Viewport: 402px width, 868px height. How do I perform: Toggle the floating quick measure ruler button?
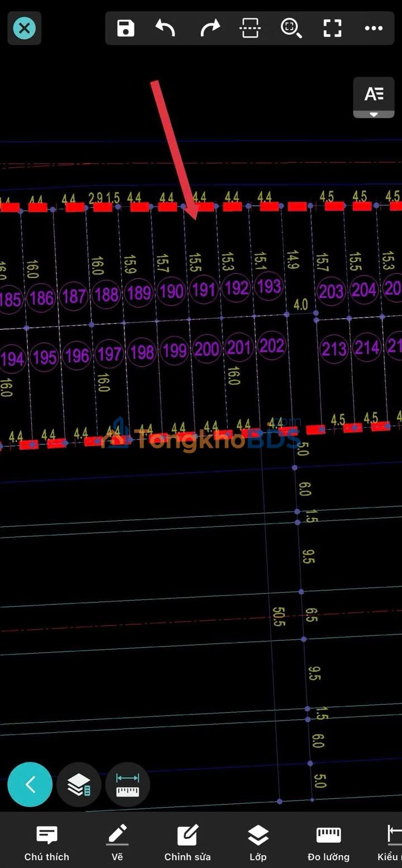pyautogui.click(x=127, y=785)
